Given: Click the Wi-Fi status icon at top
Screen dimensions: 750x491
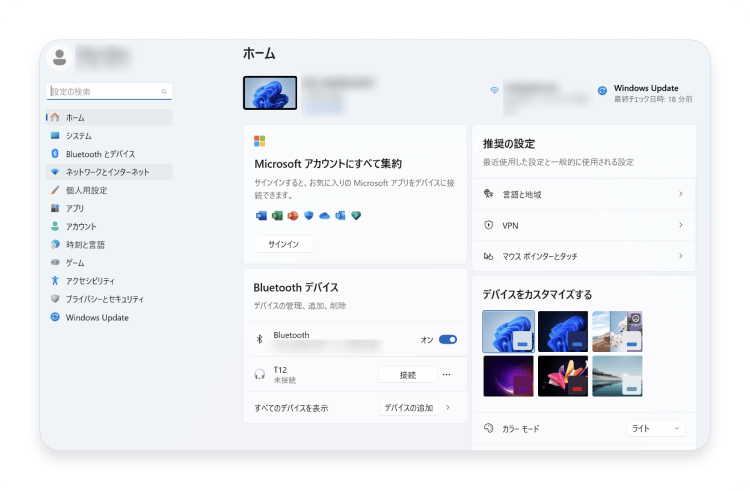Looking at the screenshot, I should [494, 90].
